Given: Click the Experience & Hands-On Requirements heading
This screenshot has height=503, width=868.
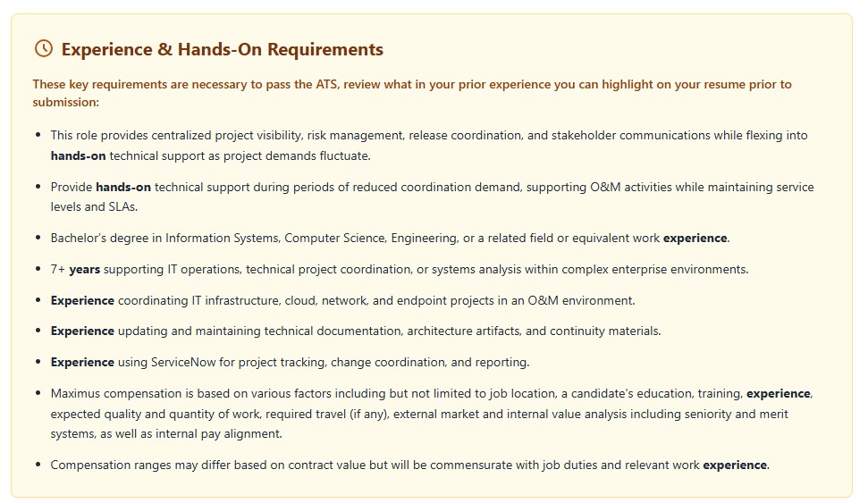Looking at the screenshot, I should [x=222, y=49].
